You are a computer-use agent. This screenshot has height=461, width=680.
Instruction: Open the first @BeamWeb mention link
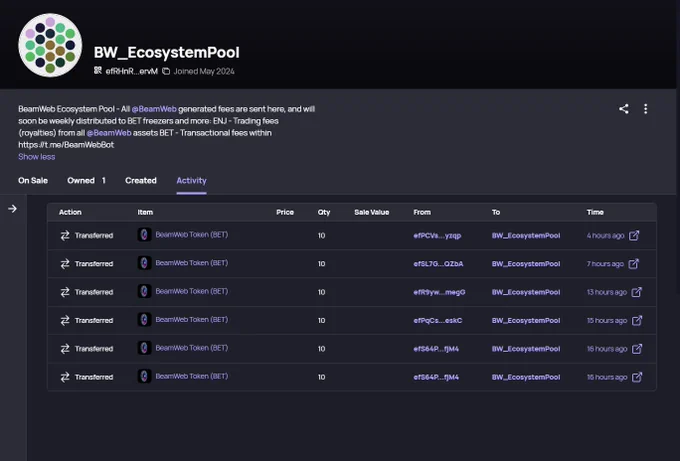point(154,109)
